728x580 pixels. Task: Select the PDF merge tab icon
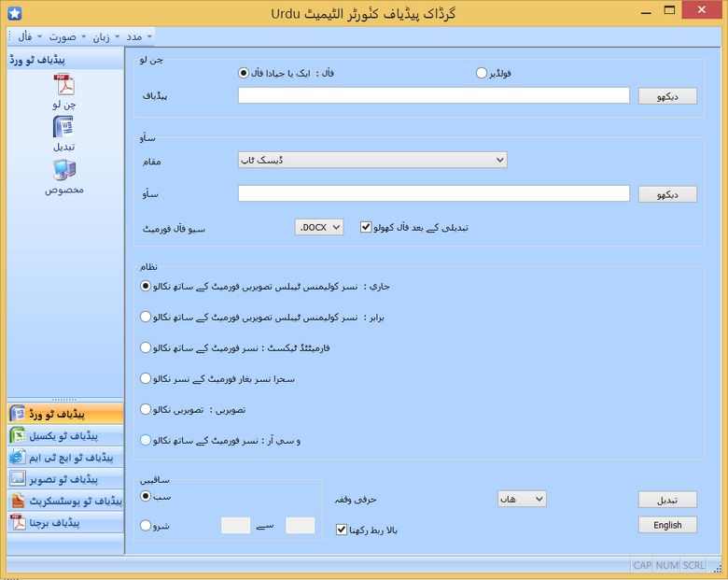(x=18, y=522)
